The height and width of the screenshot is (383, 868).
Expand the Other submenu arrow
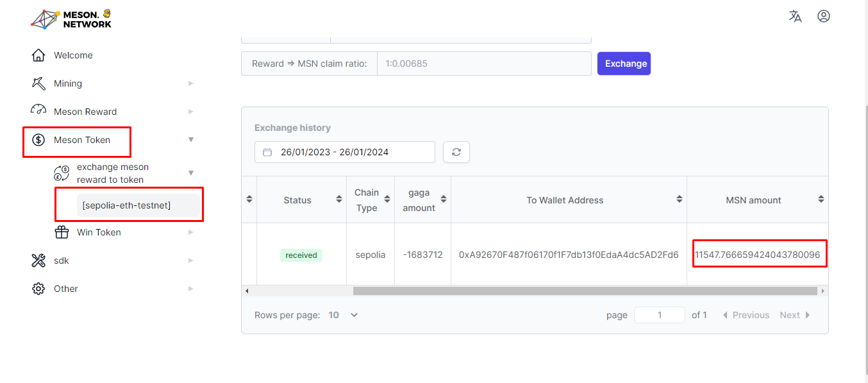[x=190, y=289]
